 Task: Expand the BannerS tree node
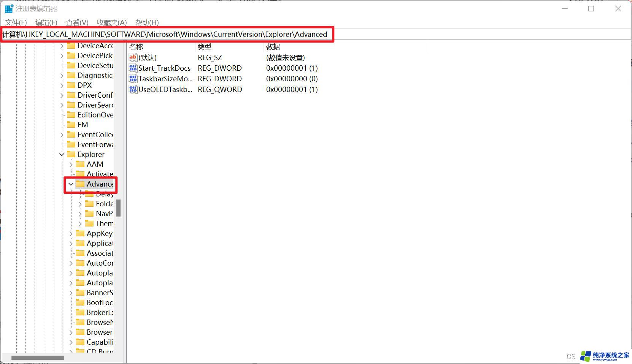point(71,293)
